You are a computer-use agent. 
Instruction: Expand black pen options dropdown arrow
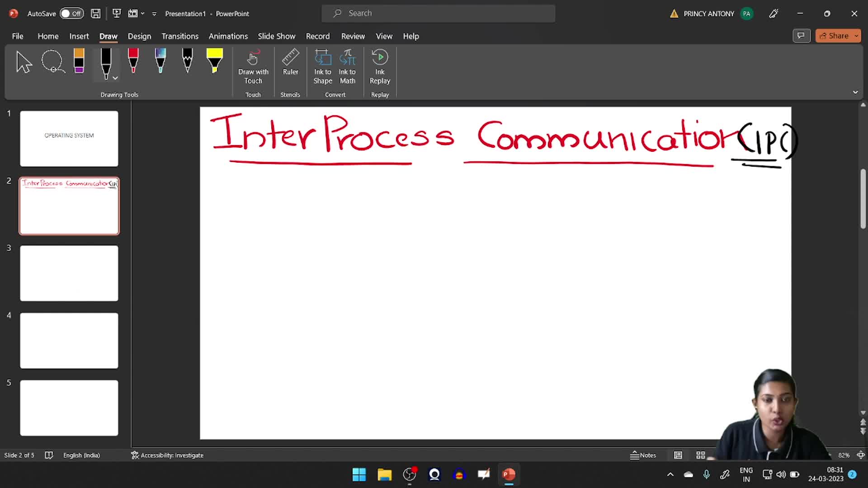(116, 78)
